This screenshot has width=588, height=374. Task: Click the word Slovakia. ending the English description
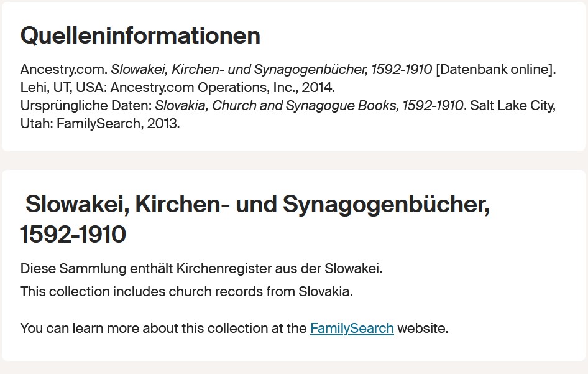[326, 292]
